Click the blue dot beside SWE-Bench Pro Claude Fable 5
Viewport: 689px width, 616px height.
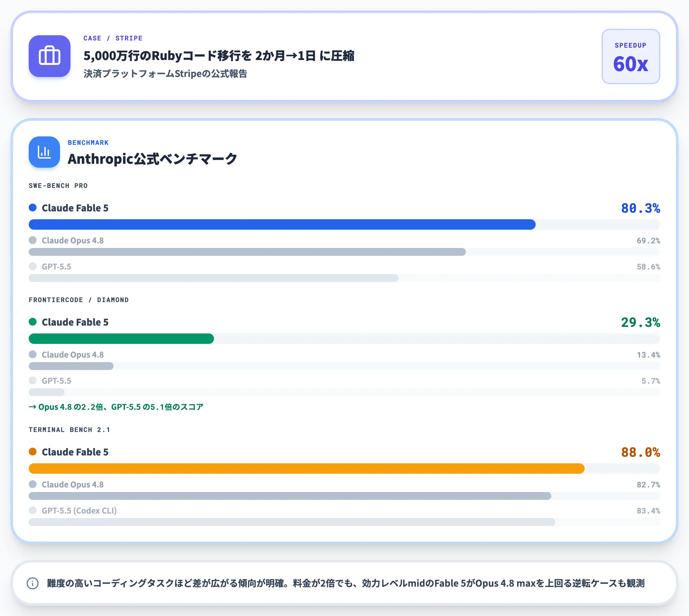33,208
